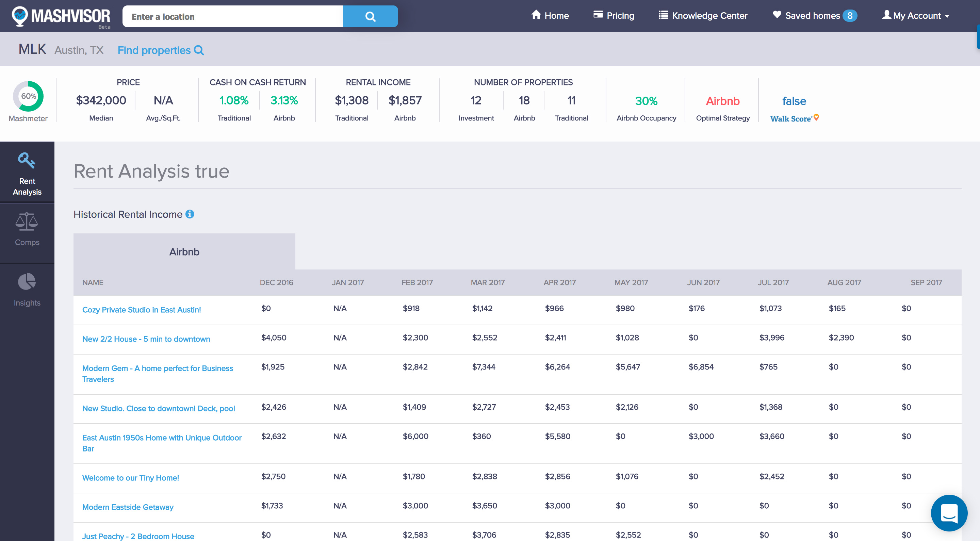The width and height of the screenshot is (980, 541).
Task: Open Comps scales icon in sidebar
Action: (x=27, y=222)
